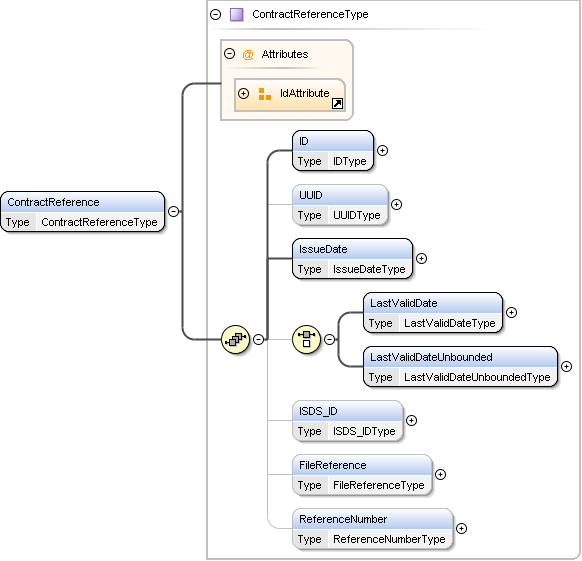Select the IssueDate element name
The height and width of the screenshot is (561, 582).
click(323, 249)
